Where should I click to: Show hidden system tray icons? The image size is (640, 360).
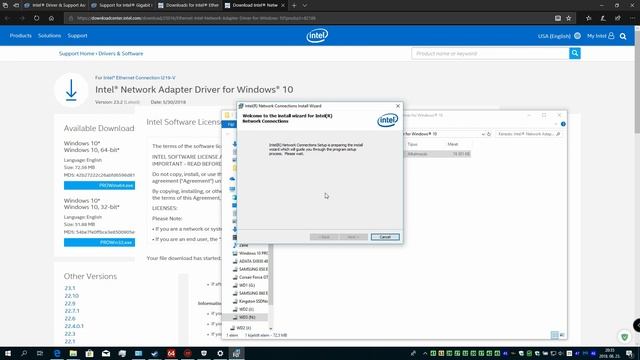425,353
